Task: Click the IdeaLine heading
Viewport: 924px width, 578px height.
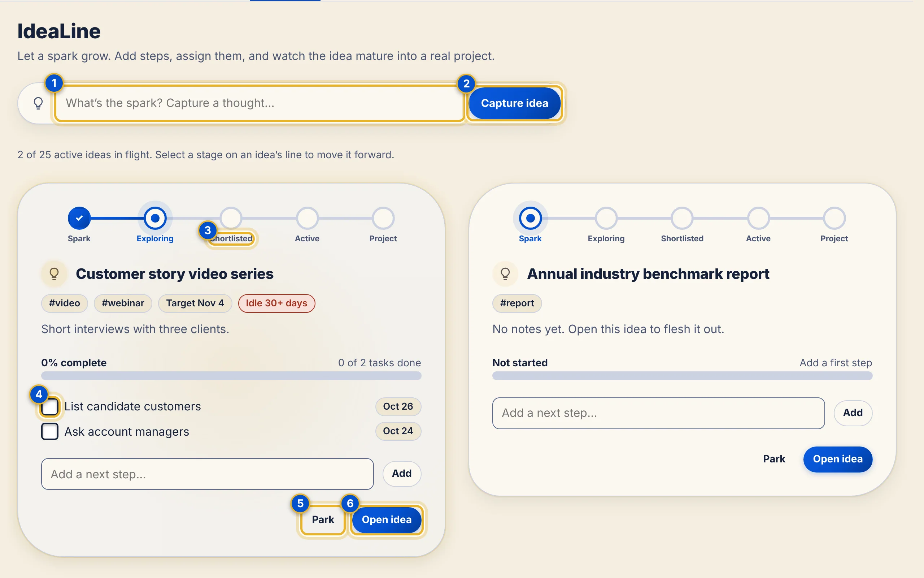Action: pyautogui.click(x=59, y=31)
